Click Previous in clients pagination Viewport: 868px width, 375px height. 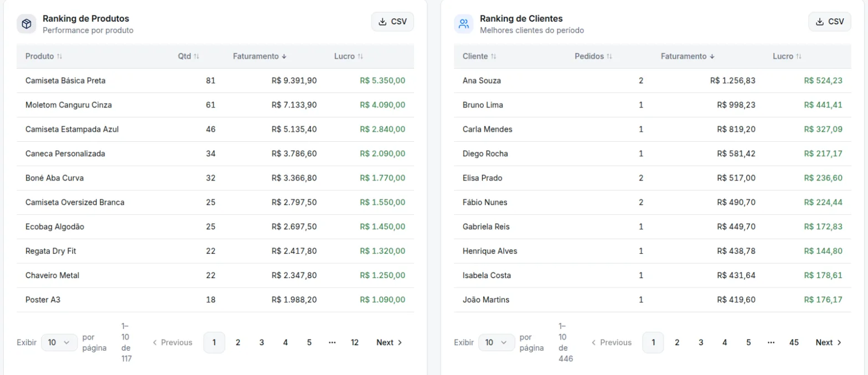tap(611, 342)
